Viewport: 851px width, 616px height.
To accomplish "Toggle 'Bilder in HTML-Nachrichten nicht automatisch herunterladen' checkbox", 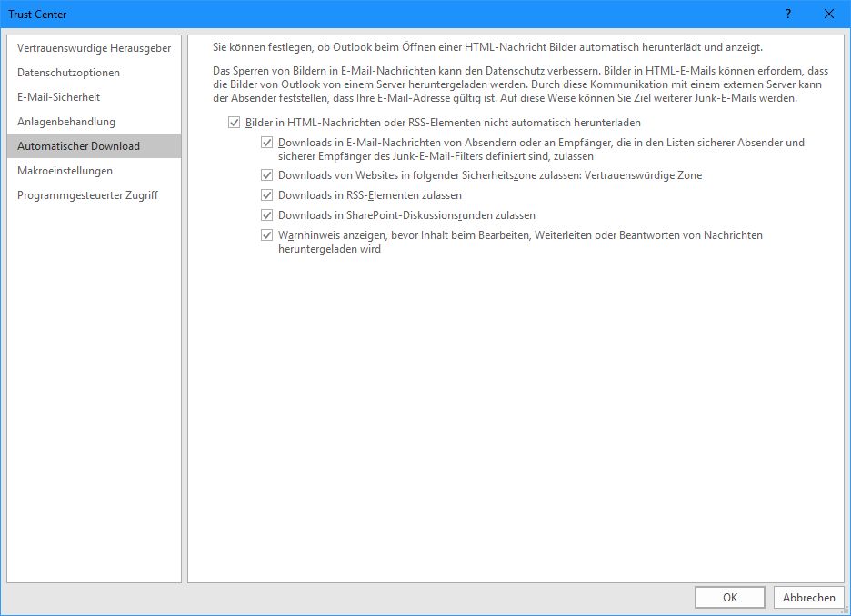I will pyautogui.click(x=234, y=123).
